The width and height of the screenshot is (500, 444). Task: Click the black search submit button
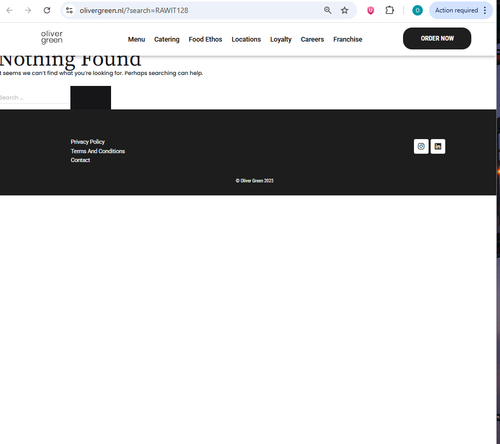[x=91, y=97]
